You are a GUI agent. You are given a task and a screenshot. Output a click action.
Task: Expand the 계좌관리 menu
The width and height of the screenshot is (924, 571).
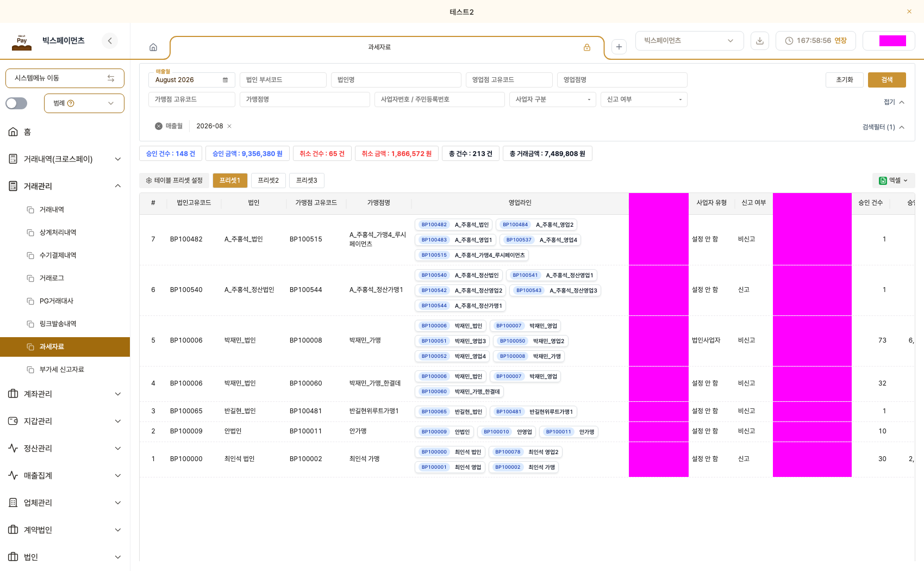coord(65,394)
